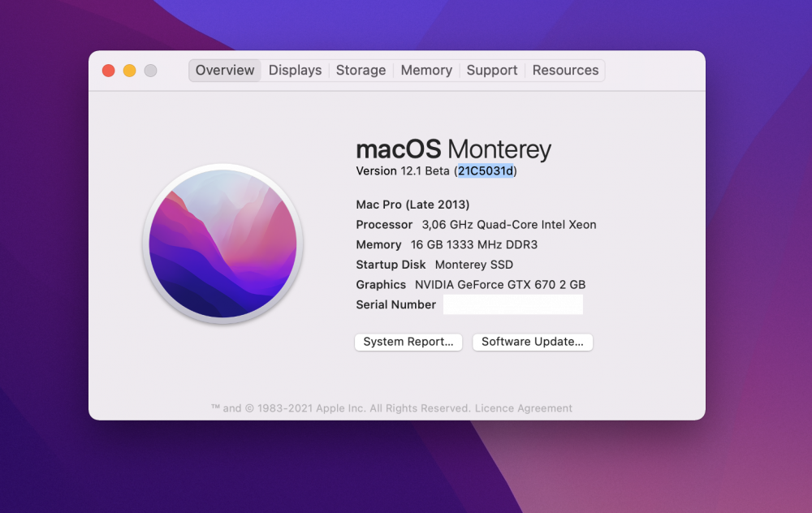The image size is (812, 513).
Task: Click the macOS Monterey logo image
Action: pos(222,244)
